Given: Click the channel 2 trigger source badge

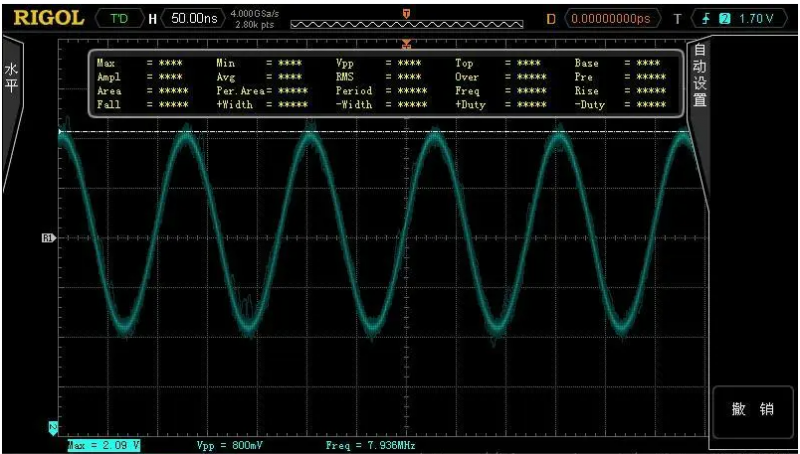Looking at the screenshot, I should pyautogui.click(x=724, y=19).
